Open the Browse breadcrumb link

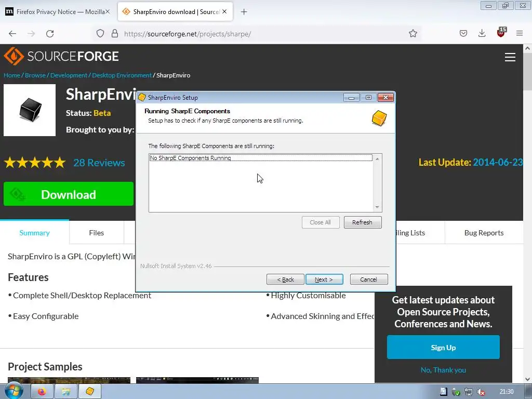35,75
